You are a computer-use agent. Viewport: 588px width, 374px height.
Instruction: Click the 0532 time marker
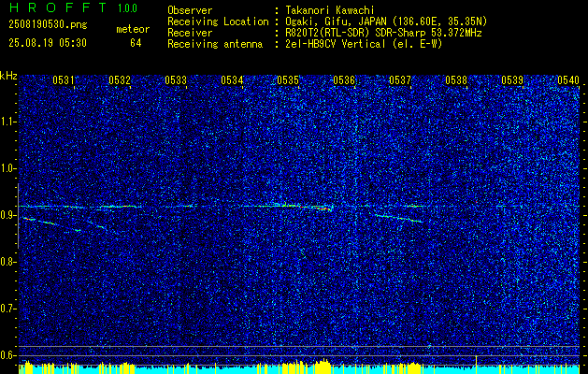click(120, 80)
